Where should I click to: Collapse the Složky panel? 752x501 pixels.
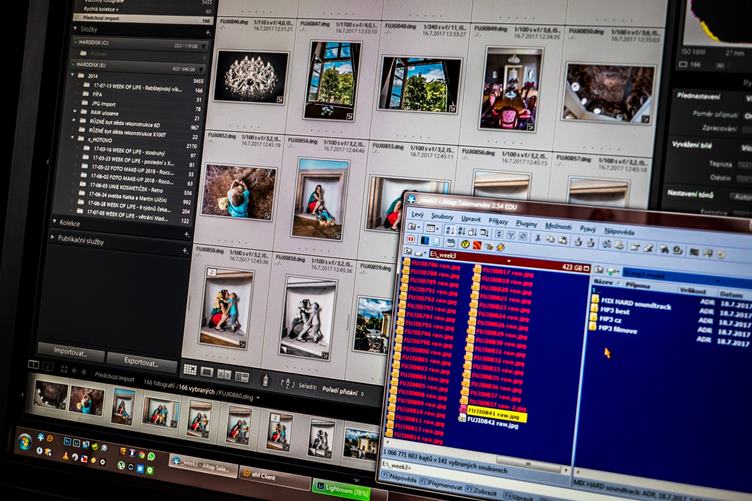click(75, 29)
